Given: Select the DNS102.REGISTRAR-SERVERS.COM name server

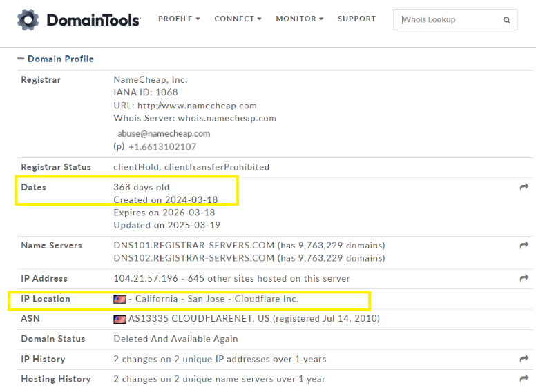Looking at the screenshot, I should point(194,258).
